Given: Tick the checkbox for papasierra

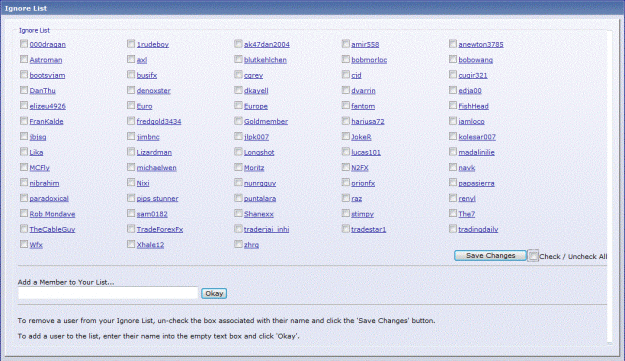Looking at the screenshot, I should (x=453, y=182).
